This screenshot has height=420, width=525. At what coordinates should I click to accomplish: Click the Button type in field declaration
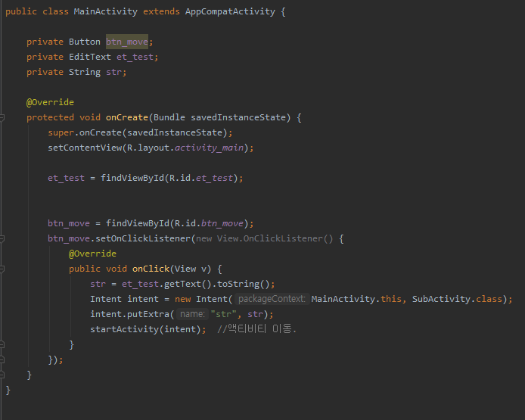point(85,42)
